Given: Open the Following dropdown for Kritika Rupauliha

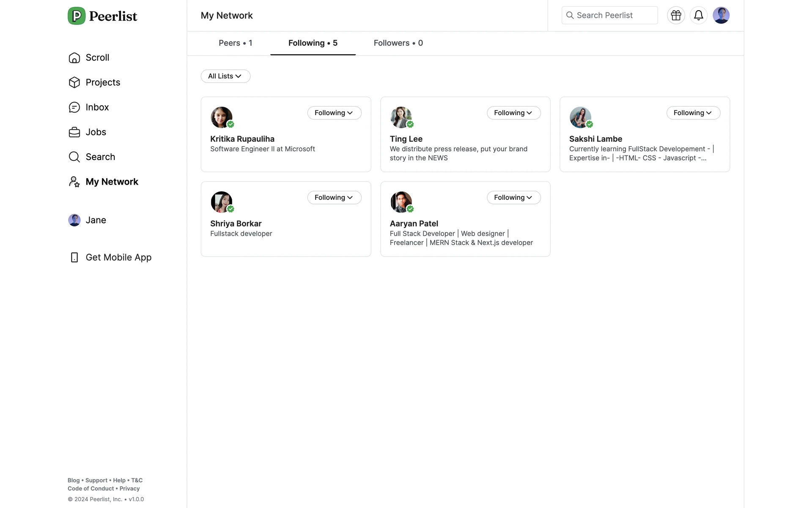Looking at the screenshot, I should pos(334,113).
